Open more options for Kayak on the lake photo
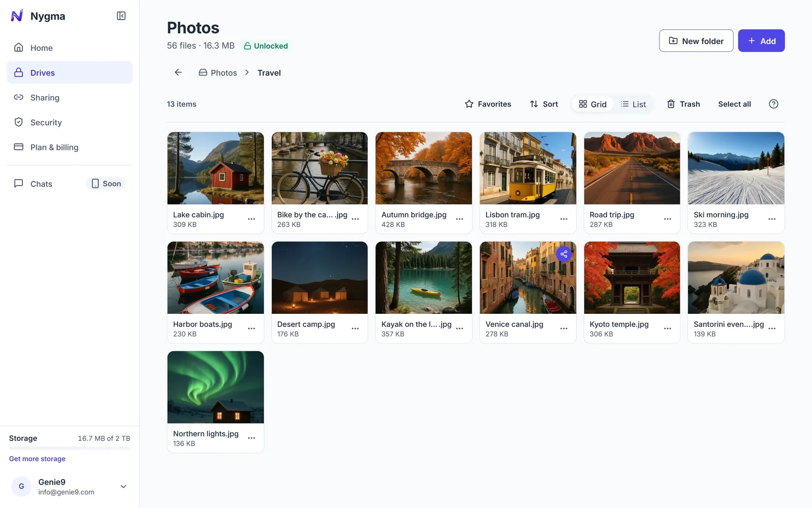The image size is (812, 508). [459, 329]
